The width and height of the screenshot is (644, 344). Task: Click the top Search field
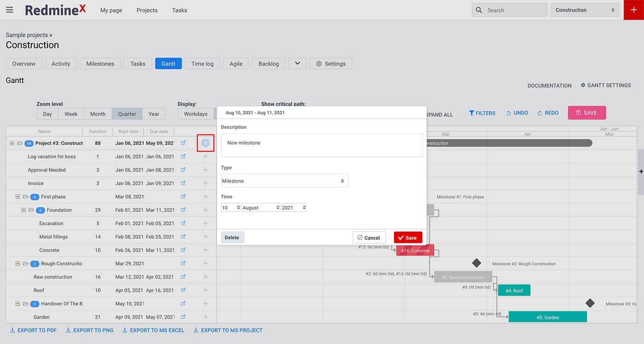pos(510,10)
